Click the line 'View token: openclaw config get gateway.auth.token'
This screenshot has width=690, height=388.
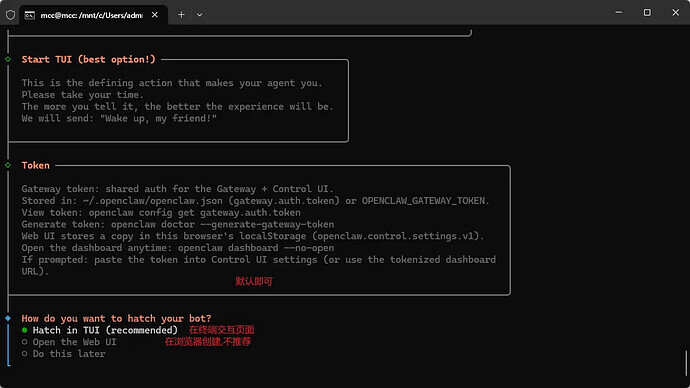click(161, 212)
